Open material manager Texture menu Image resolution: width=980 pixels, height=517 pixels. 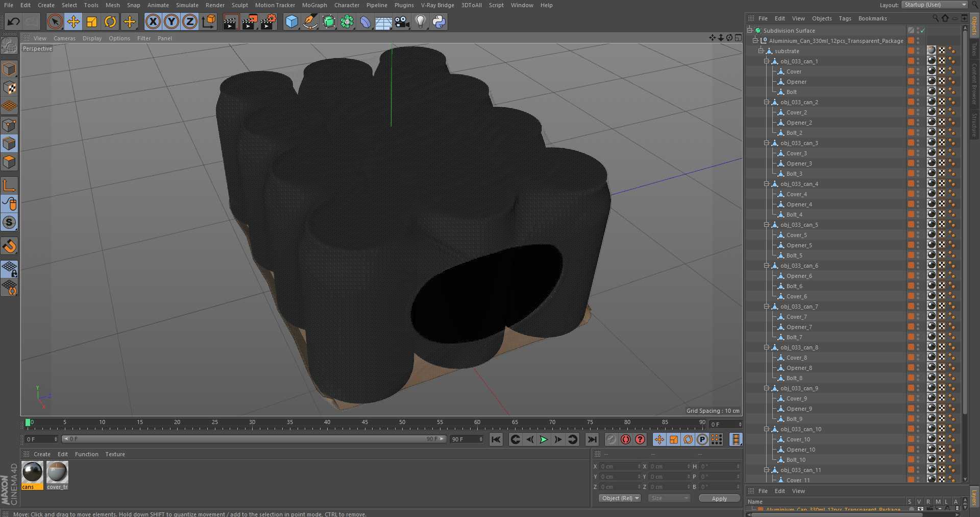click(115, 454)
